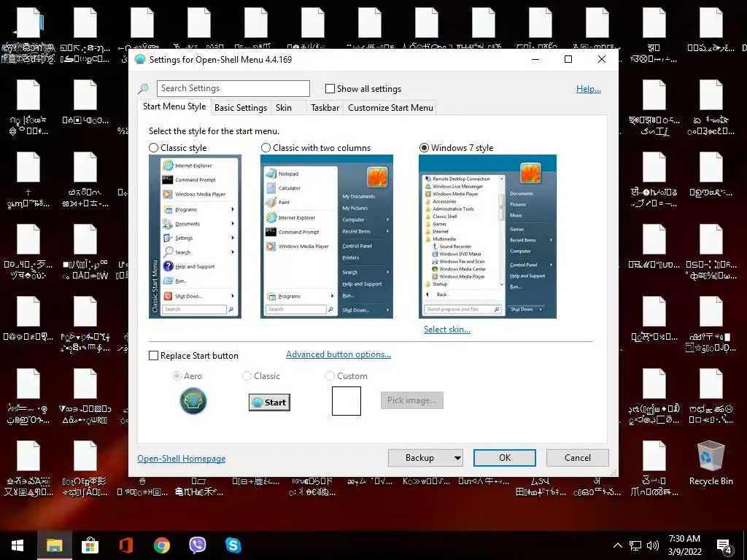
Task: Select Classic style radio button
Action: [153, 147]
